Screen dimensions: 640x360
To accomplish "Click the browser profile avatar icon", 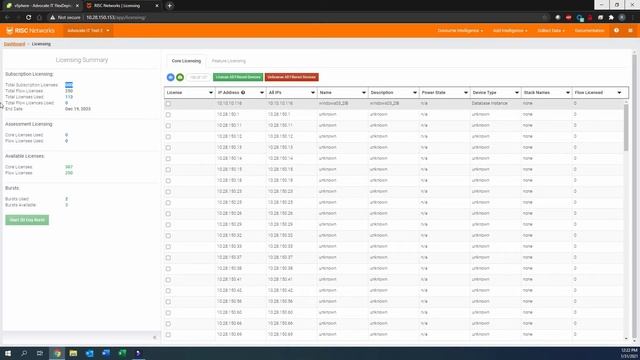I will click(x=622, y=18).
